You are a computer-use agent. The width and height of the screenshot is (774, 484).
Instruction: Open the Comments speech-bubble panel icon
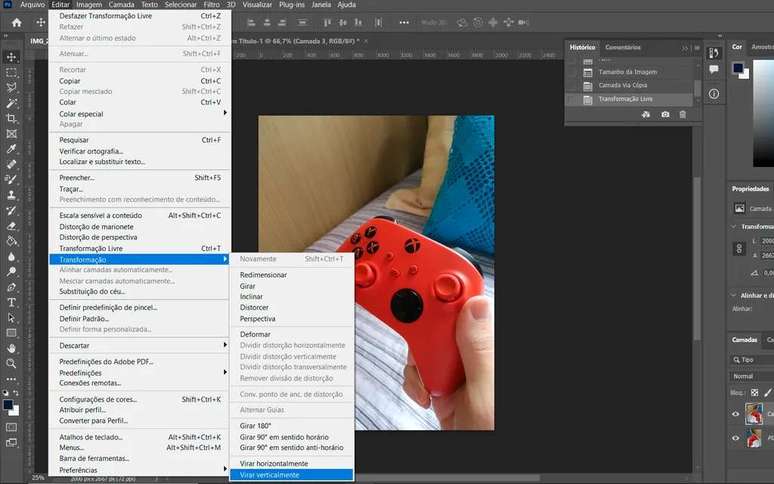pyautogui.click(x=714, y=70)
